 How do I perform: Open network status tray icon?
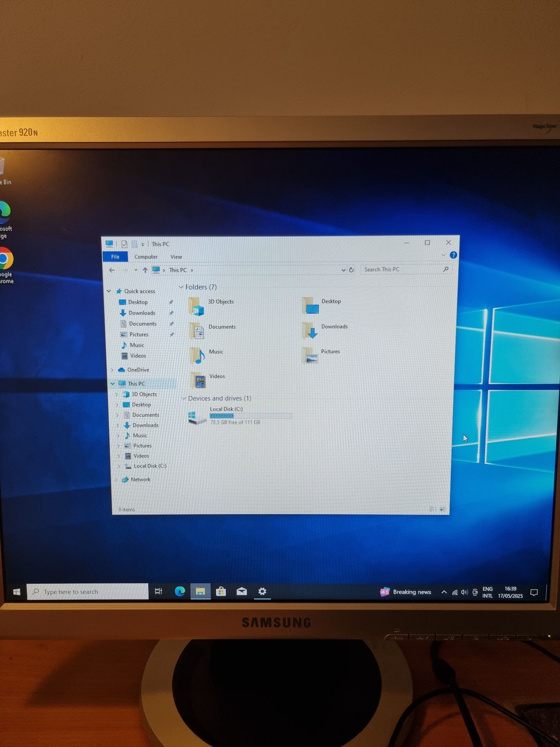pyautogui.click(x=455, y=592)
